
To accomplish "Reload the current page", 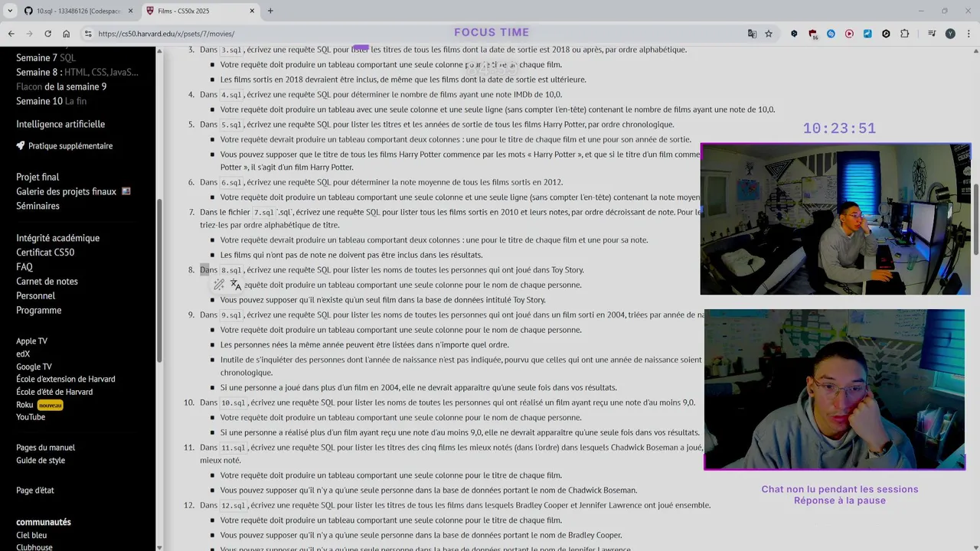I will click(x=47, y=34).
